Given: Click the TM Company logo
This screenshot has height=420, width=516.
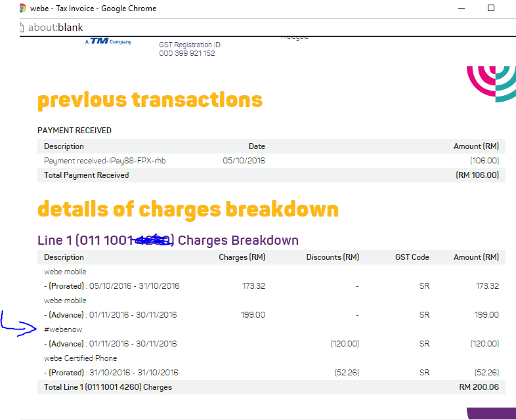Looking at the screenshot, I should [108, 41].
